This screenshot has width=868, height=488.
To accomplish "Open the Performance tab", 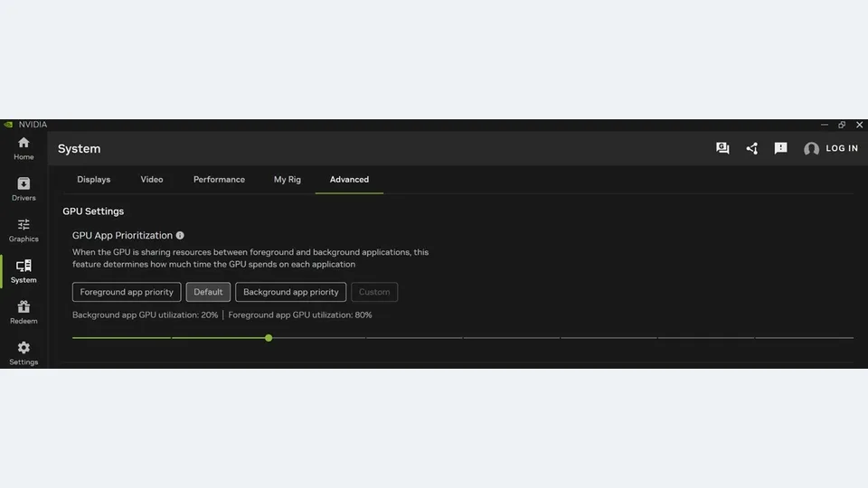I will (219, 179).
